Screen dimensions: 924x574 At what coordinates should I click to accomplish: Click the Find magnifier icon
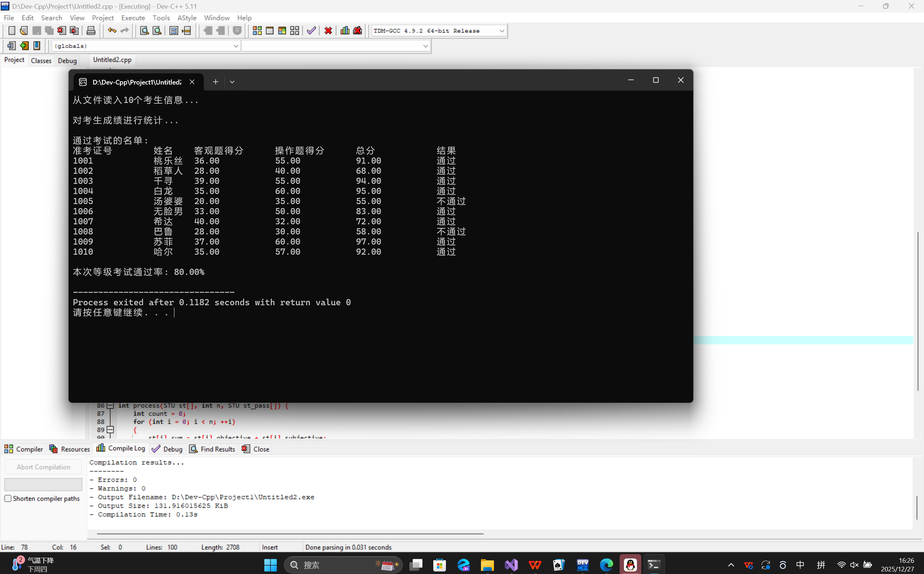click(144, 31)
